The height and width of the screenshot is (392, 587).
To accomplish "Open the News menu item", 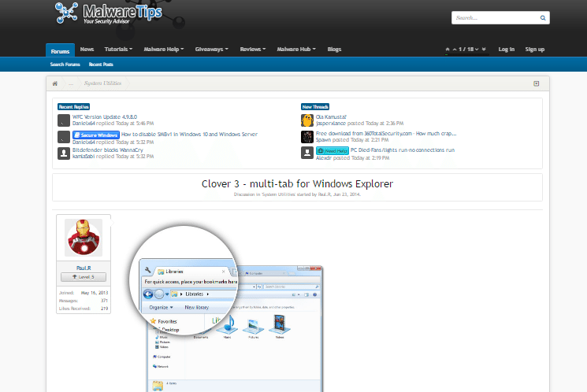I will click(x=87, y=50).
